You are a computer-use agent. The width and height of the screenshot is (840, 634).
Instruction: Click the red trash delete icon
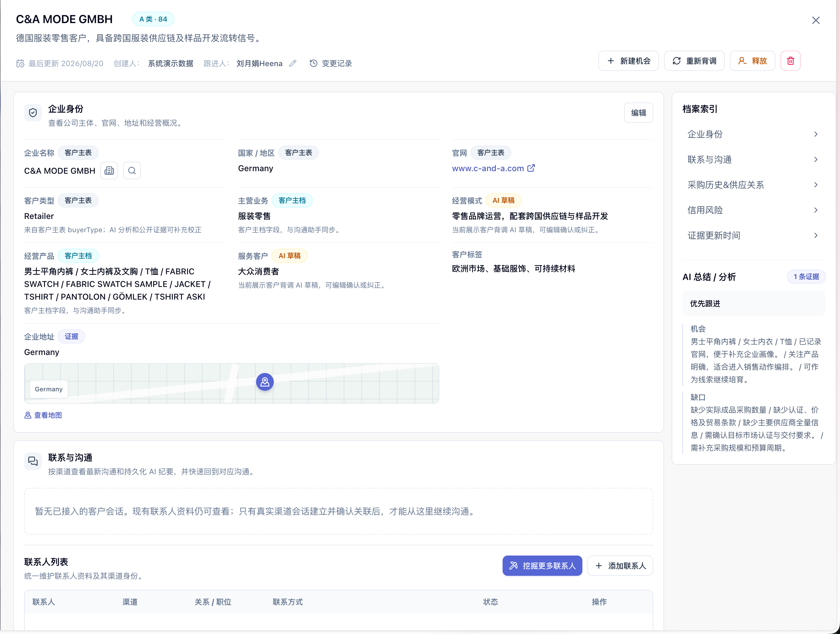[790, 61]
